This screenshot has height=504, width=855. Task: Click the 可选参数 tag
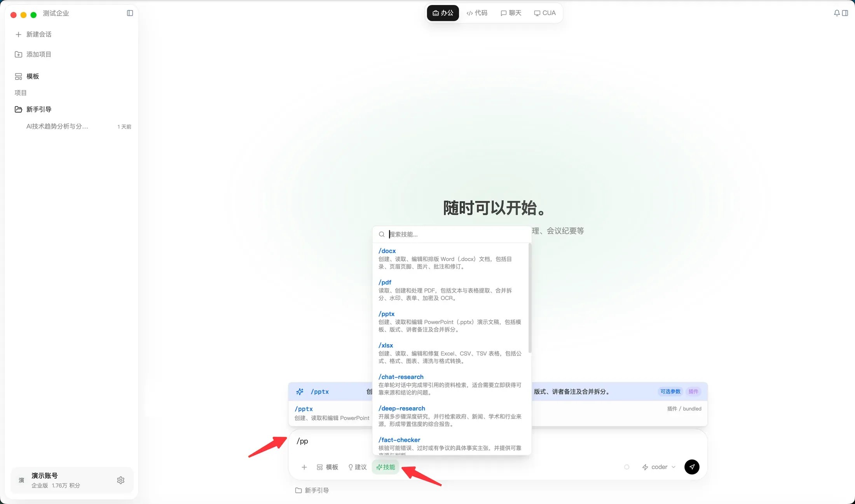coord(670,392)
